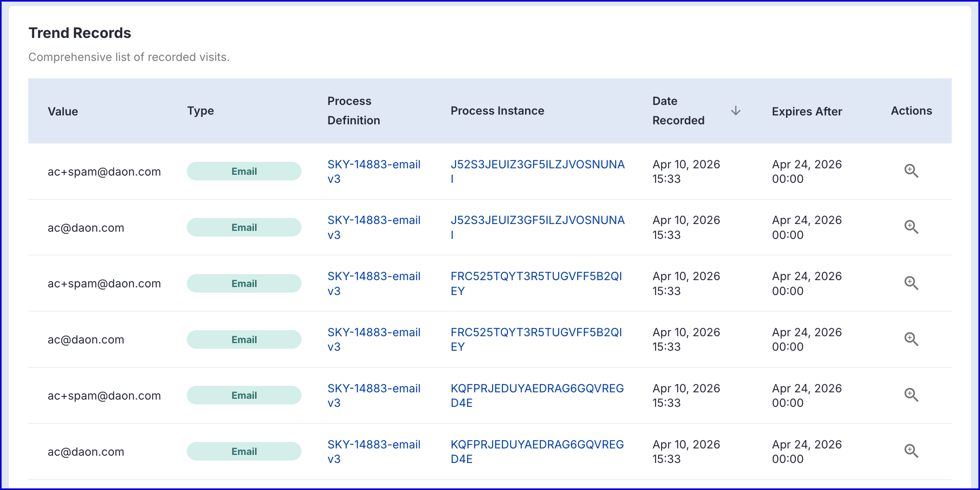Click the Process Instance column header
Screen dimensions: 980x490
[497, 111]
